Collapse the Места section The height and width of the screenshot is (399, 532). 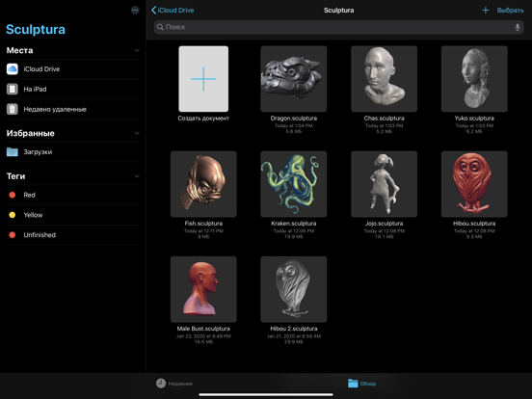coord(137,50)
